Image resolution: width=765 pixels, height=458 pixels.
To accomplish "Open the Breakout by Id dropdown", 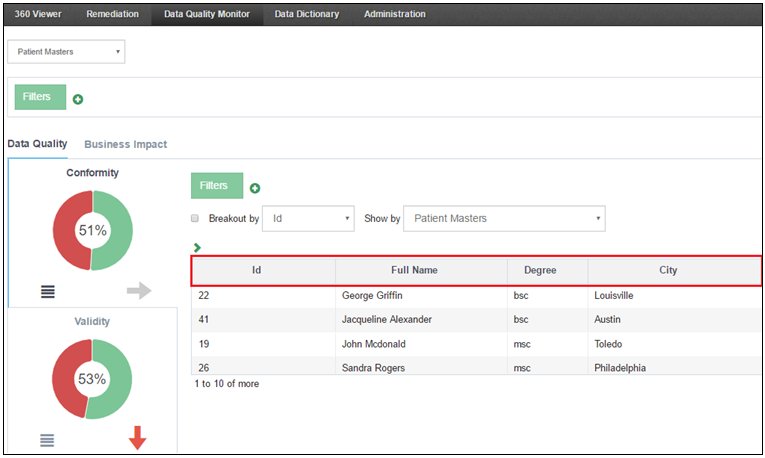I will coord(308,218).
